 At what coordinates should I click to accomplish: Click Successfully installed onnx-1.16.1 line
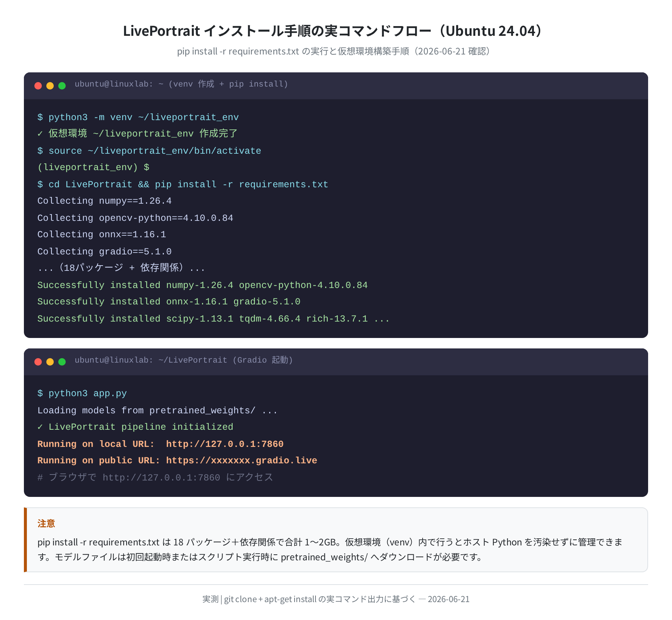tap(169, 301)
